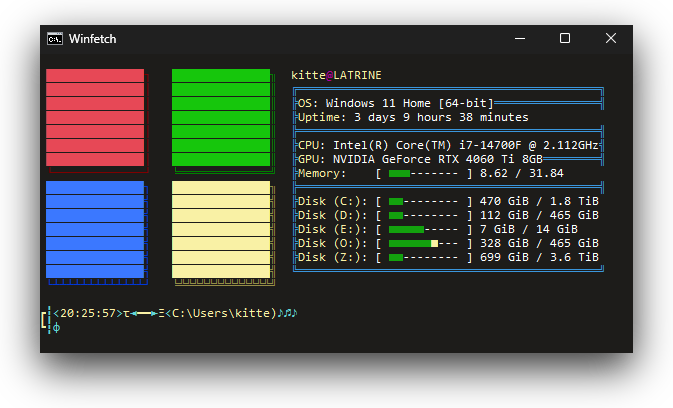Click the music notes symbol in prompt
The image size is (673, 408).
click(287, 313)
